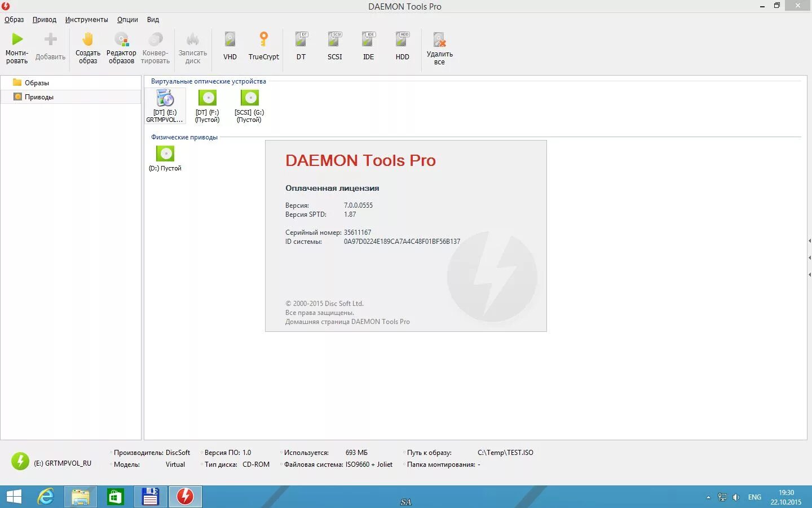Image resolution: width=812 pixels, height=508 pixels.
Task: Click the version value 7.0.0.0555
Action: coord(358,205)
